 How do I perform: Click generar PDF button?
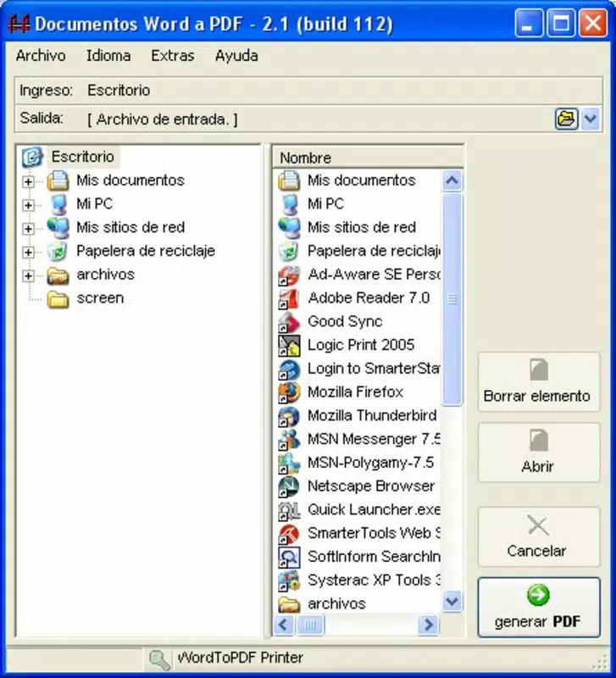click(x=539, y=607)
